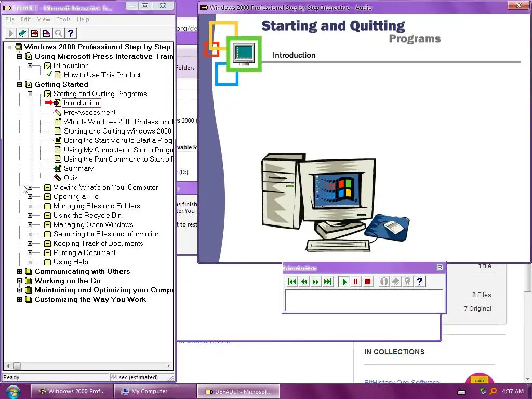Click the gray lightbulb hint icon
This screenshot has width=532, height=399.
coord(408,281)
